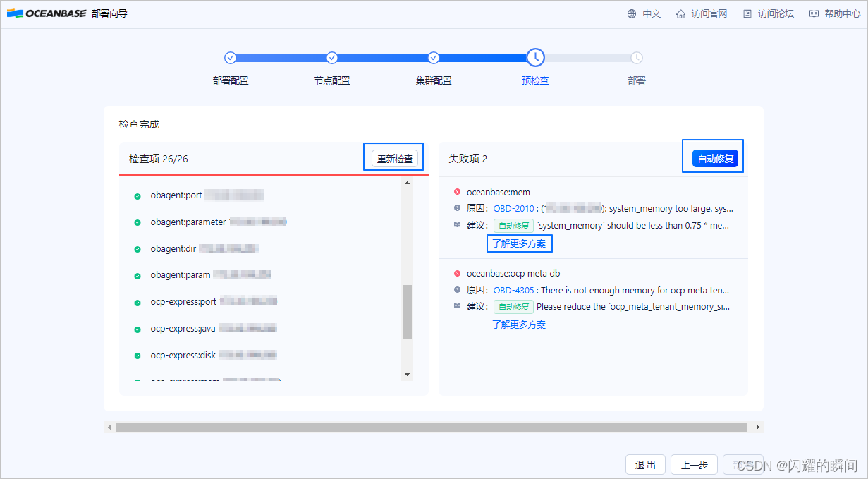
Task: Switch language via 中文 selector
Action: (652, 13)
